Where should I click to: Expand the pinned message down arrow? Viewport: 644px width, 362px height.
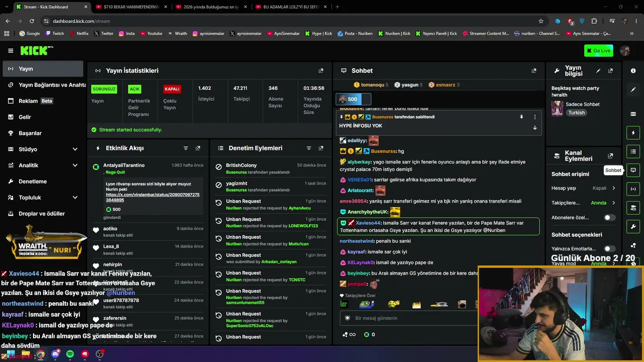(535, 128)
